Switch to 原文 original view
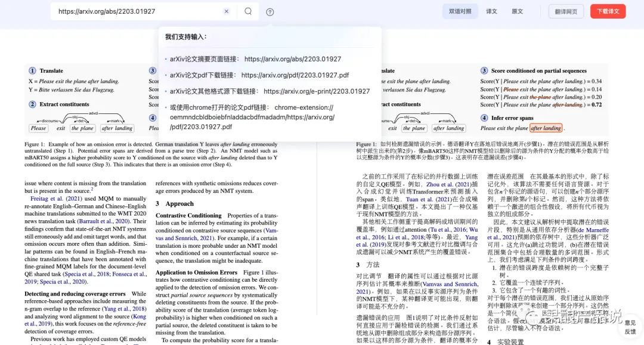644x345 pixels. coord(517,11)
